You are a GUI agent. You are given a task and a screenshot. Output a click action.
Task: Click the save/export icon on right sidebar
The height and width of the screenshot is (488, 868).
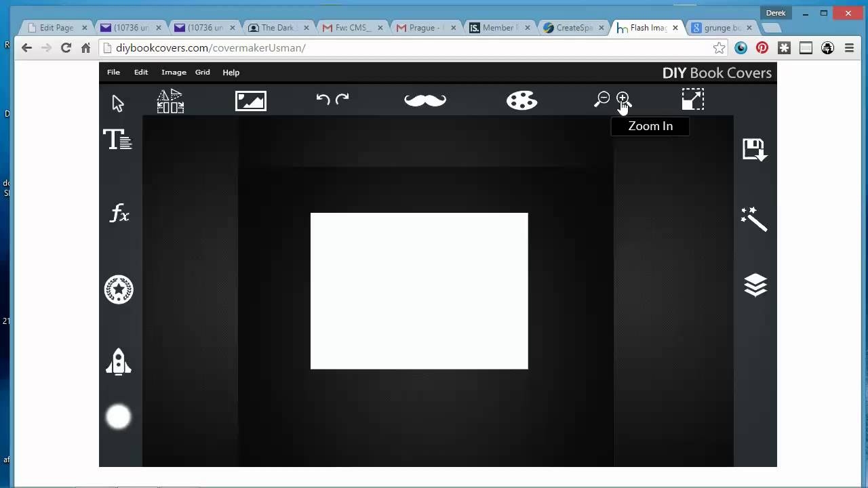click(754, 149)
